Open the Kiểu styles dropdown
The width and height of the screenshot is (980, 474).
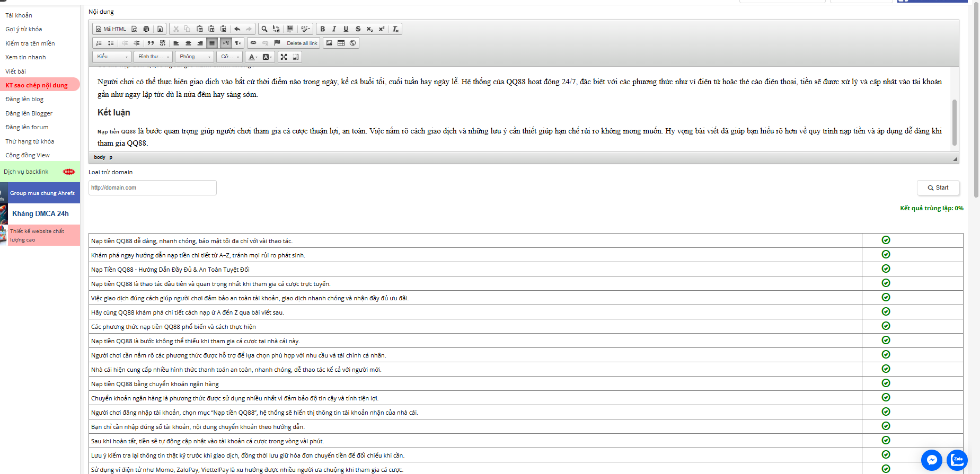112,57
